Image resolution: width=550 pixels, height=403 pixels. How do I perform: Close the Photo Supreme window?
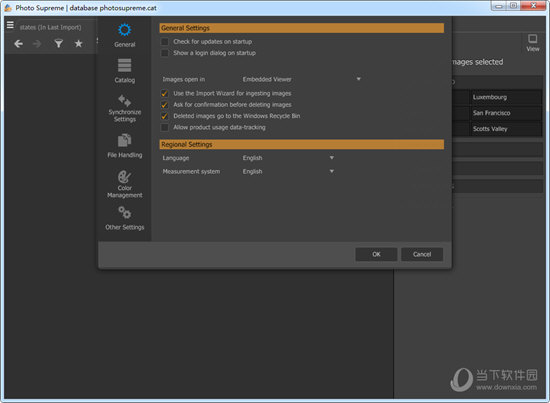(533, 6)
